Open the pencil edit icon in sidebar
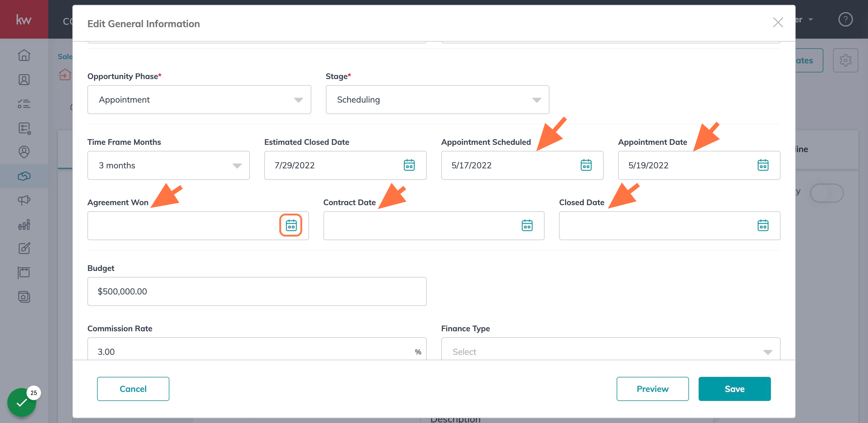The image size is (868, 423). [24, 249]
